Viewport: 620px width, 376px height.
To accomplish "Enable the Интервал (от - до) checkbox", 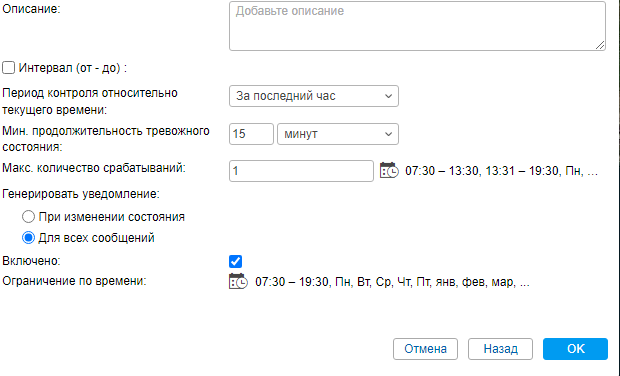I will coord(9,68).
